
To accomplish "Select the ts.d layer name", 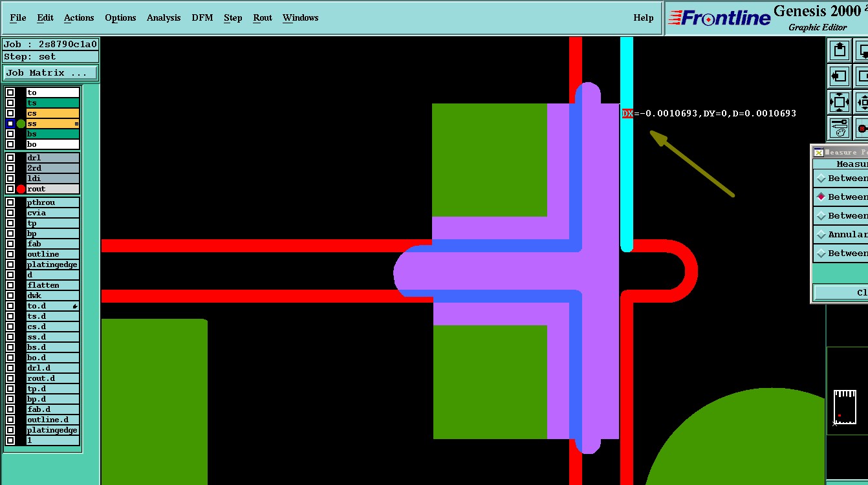I will tap(52, 316).
